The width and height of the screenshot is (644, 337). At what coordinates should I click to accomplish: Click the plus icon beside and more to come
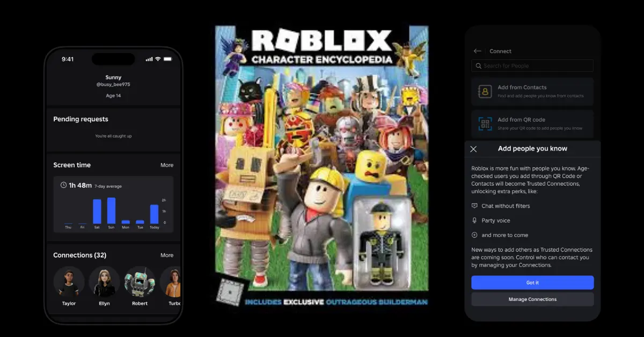click(x=474, y=235)
